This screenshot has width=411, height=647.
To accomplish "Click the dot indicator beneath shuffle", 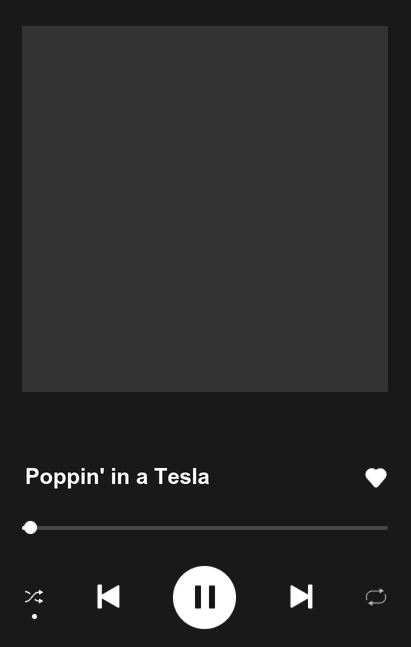I will pyautogui.click(x=35, y=616).
